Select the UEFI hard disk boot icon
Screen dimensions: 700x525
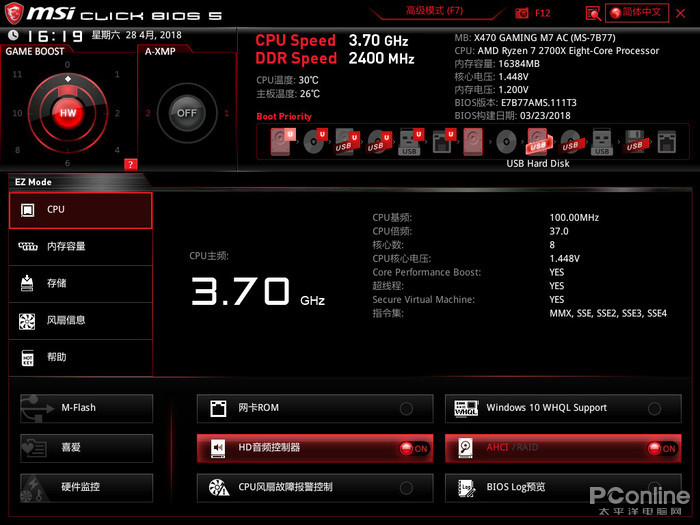tap(283, 142)
